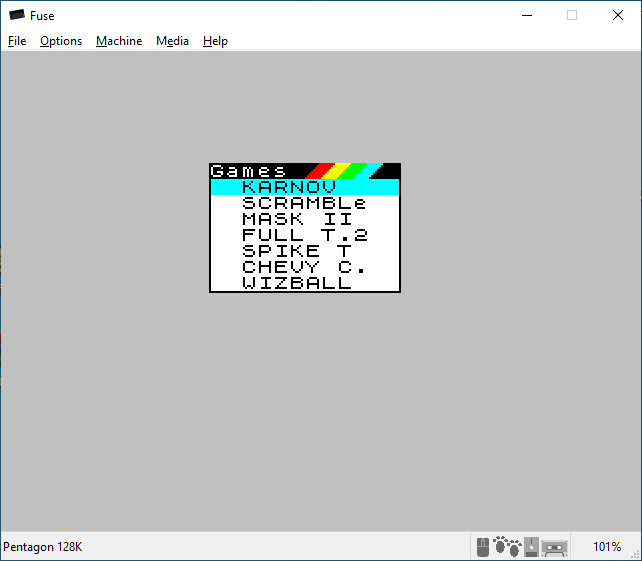The height and width of the screenshot is (561, 642).
Task: Open the Options menu
Action: click(61, 41)
